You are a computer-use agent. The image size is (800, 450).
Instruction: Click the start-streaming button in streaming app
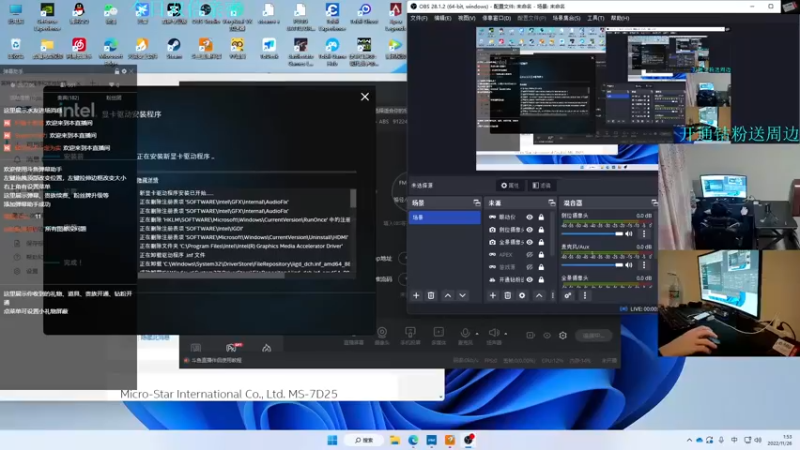(x=593, y=336)
